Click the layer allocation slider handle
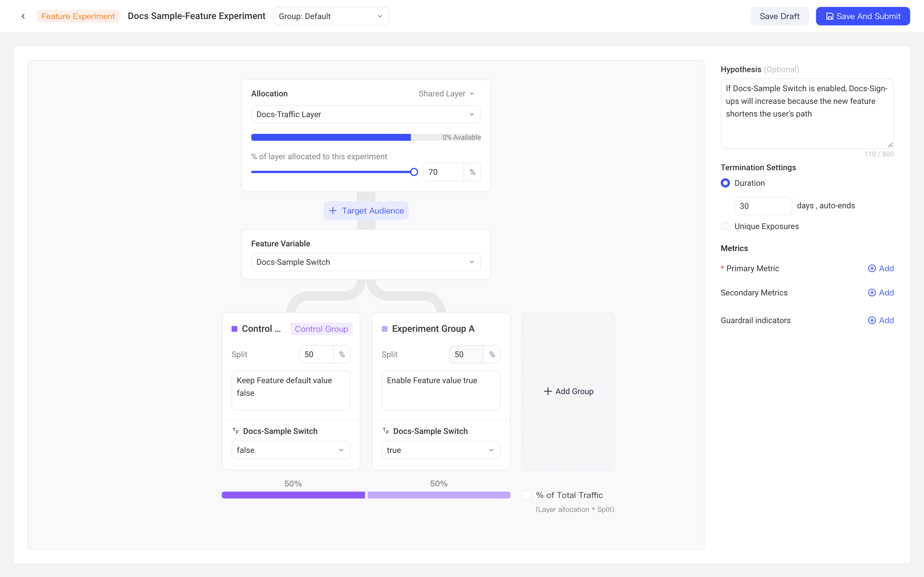 pos(414,172)
